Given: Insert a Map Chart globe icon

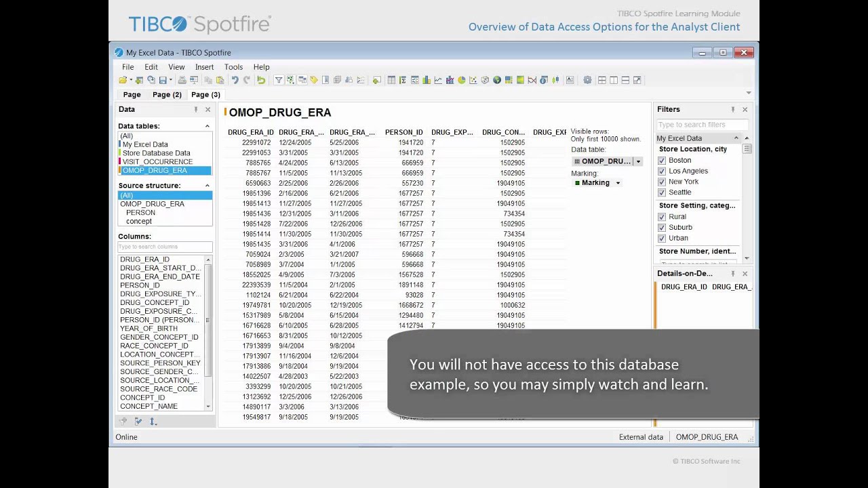Looking at the screenshot, I should click(x=497, y=80).
